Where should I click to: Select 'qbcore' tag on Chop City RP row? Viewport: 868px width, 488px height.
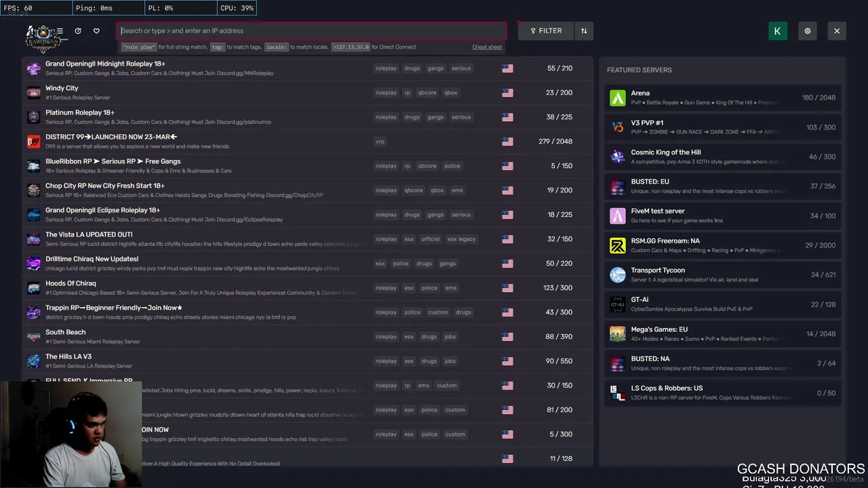(414, 190)
